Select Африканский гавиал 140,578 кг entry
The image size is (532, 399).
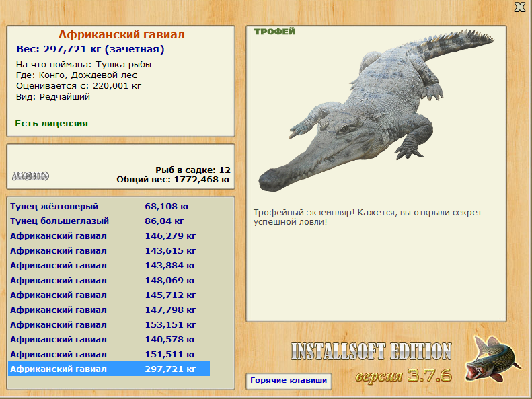[x=109, y=340]
